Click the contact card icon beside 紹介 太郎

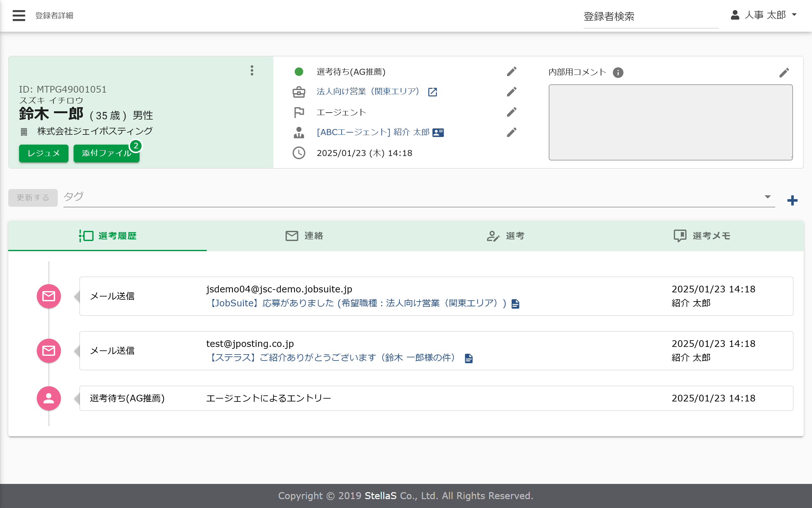pos(438,133)
